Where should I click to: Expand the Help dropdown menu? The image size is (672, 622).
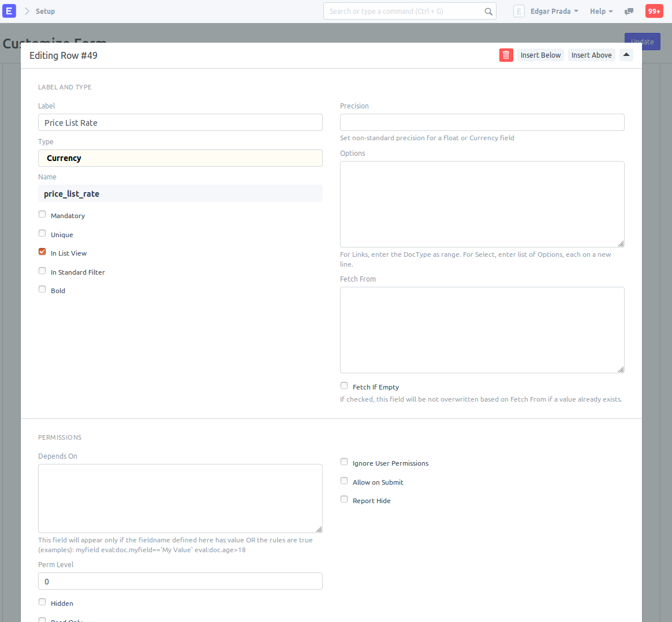pos(601,11)
